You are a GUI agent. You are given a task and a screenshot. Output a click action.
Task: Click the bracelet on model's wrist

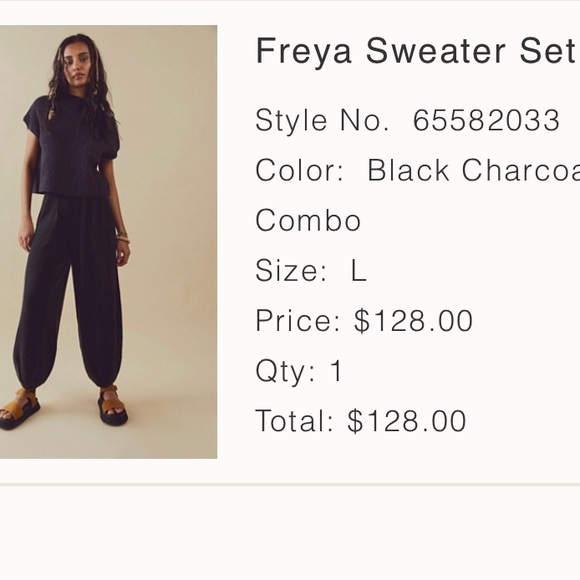click(123, 237)
